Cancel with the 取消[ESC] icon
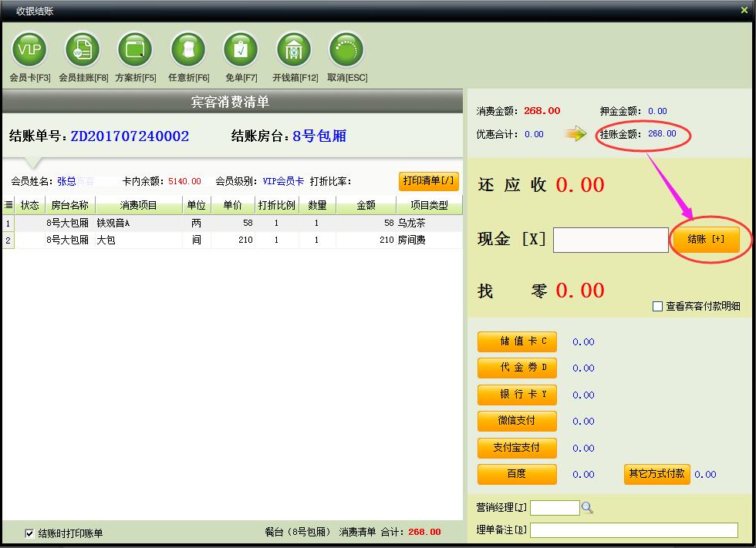Image resolution: width=756 pixels, height=548 pixels. 346,50
